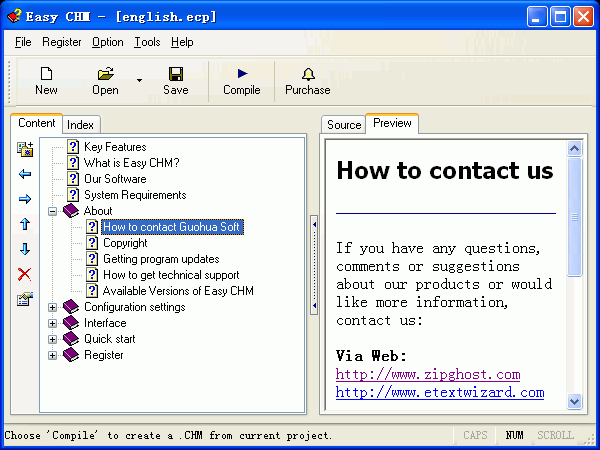Click the New project toolbar icon
This screenshot has width=600, height=450.
click(46, 74)
